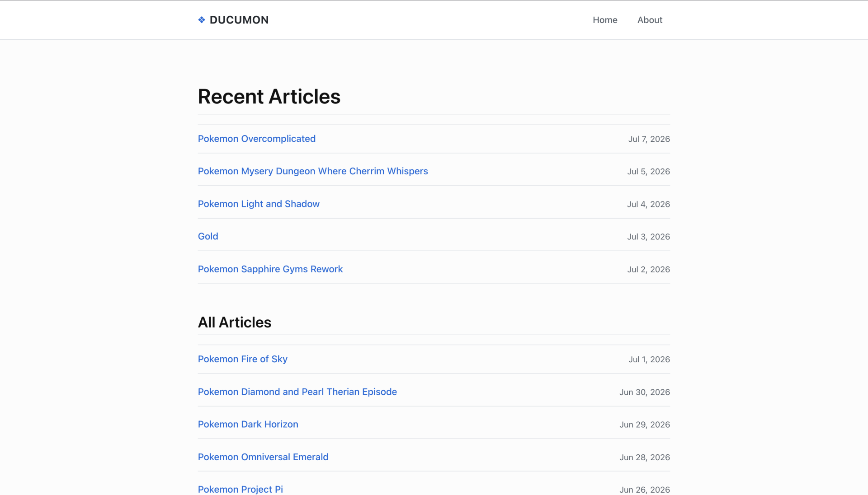Open the Gold article link
Image resolution: width=868 pixels, height=495 pixels.
pos(208,236)
